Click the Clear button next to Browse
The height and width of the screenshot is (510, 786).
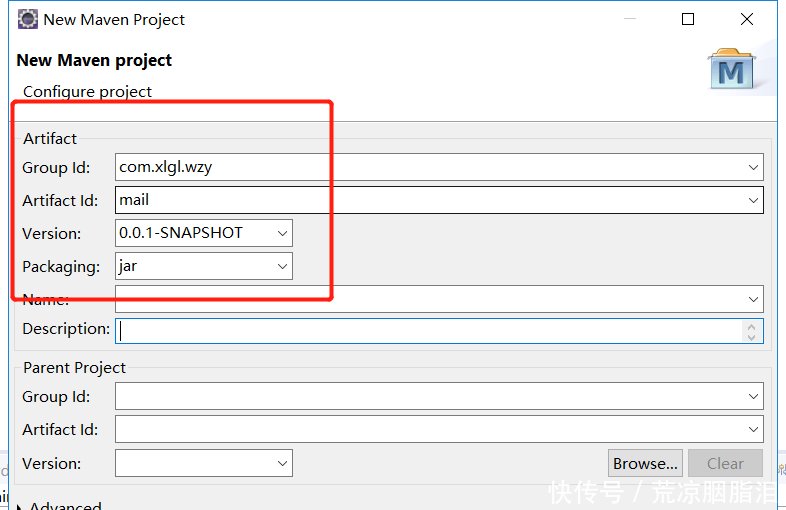point(725,463)
